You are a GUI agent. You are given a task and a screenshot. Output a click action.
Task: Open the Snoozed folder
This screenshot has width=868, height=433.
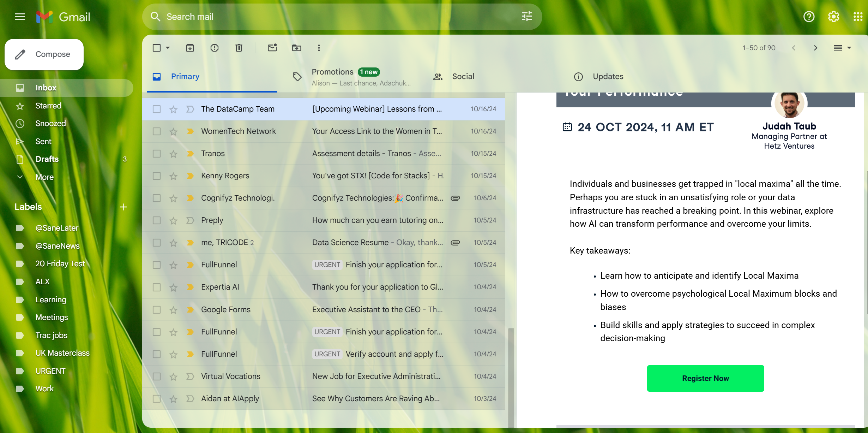click(x=66, y=123)
